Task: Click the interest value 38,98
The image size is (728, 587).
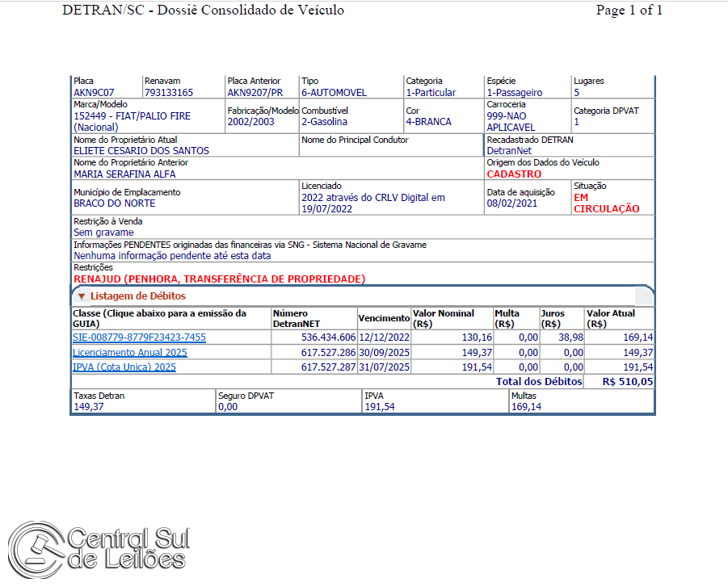Action: tap(570, 338)
